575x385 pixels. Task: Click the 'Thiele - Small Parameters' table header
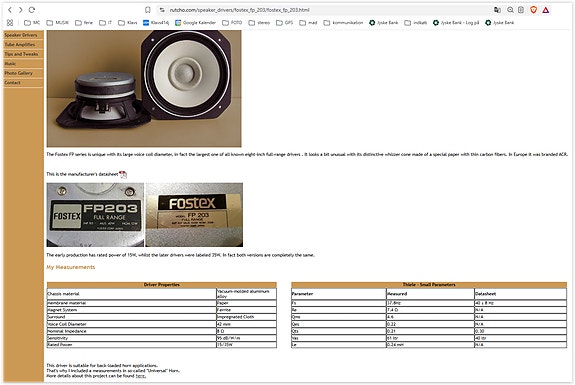point(429,285)
